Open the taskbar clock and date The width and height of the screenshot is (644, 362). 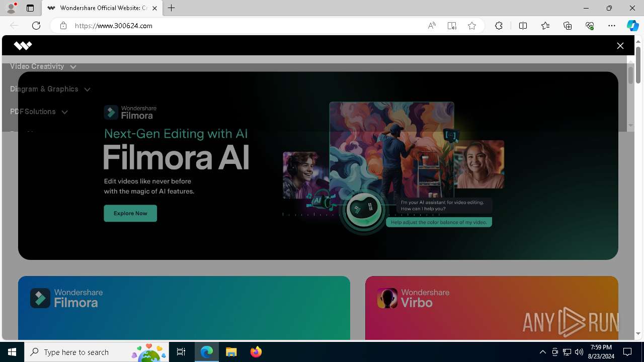[x=601, y=352]
